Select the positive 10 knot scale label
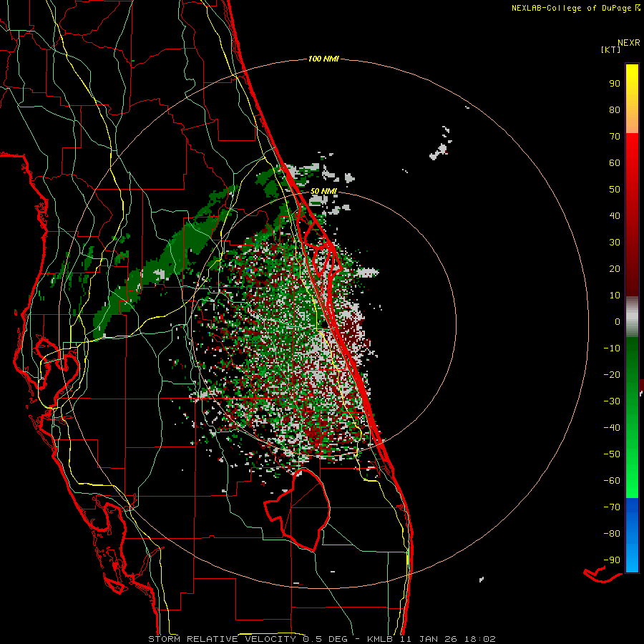This screenshot has width=644, height=644. [615, 296]
